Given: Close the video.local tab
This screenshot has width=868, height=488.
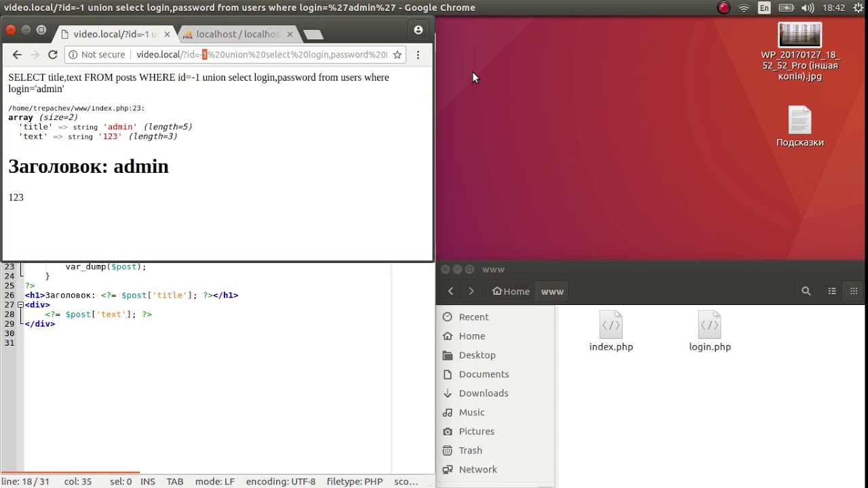Looking at the screenshot, I should pyautogui.click(x=167, y=34).
